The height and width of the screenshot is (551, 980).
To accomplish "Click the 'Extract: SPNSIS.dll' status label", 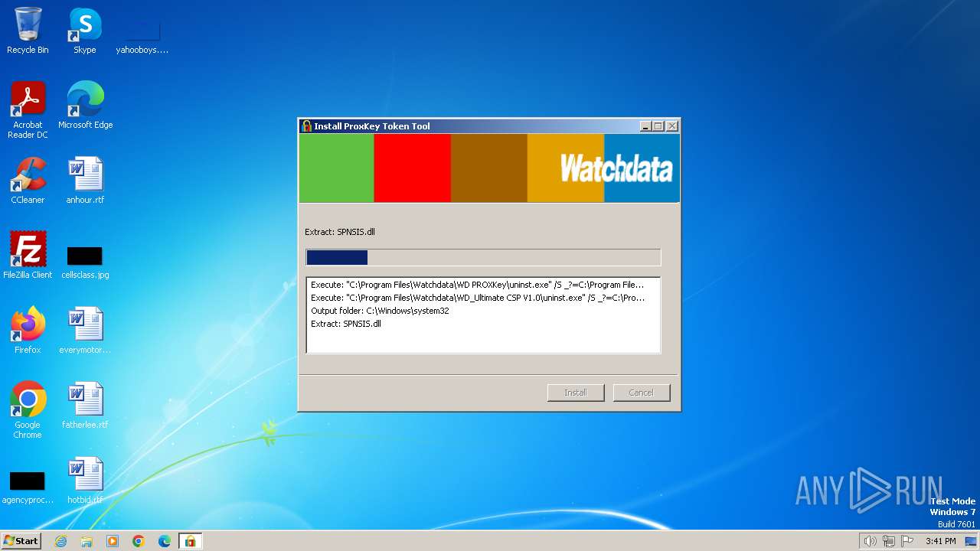I will click(x=340, y=232).
